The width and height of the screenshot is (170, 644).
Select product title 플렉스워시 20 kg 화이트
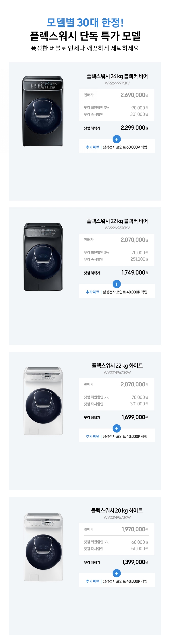click(x=117, y=510)
